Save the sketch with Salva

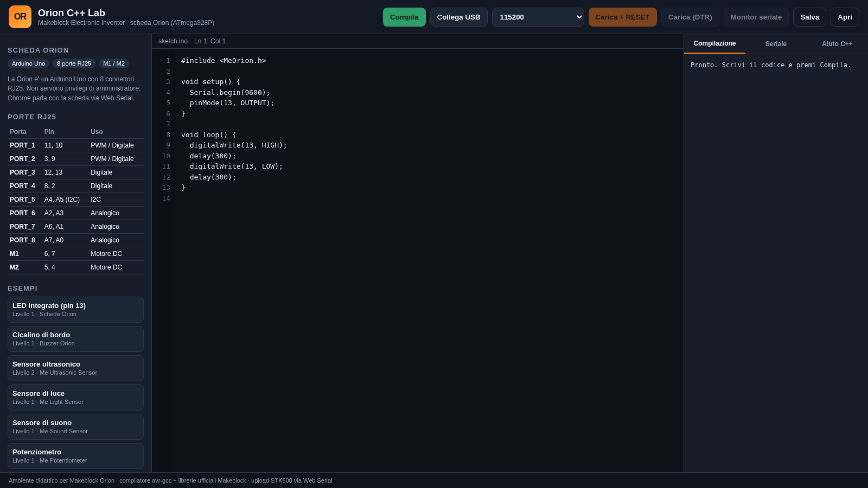[809, 17]
